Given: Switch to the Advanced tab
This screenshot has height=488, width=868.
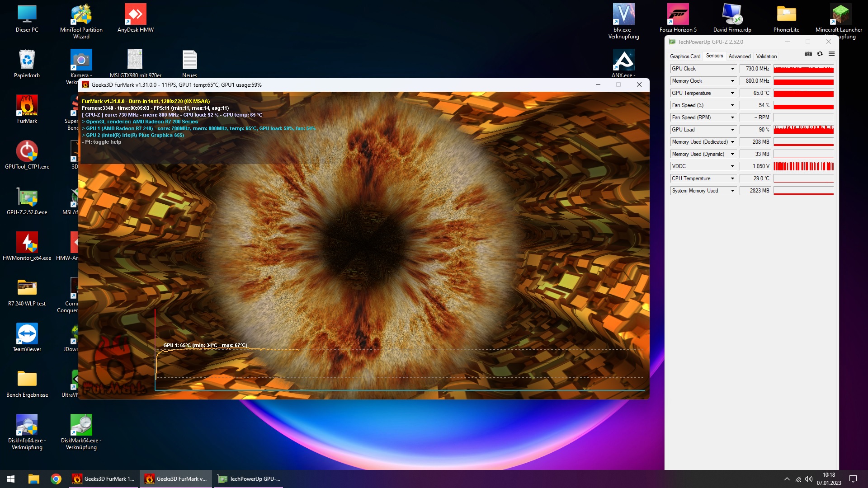Looking at the screenshot, I should [739, 56].
